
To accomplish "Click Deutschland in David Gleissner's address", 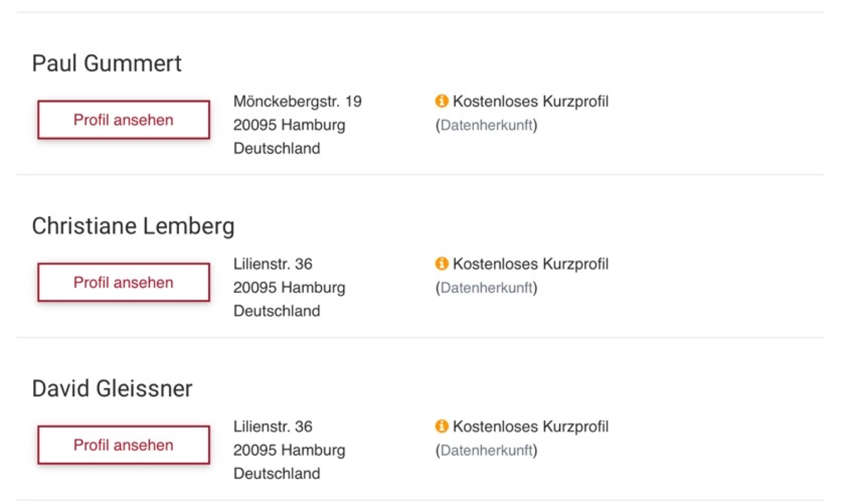I will pyautogui.click(x=276, y=473).
